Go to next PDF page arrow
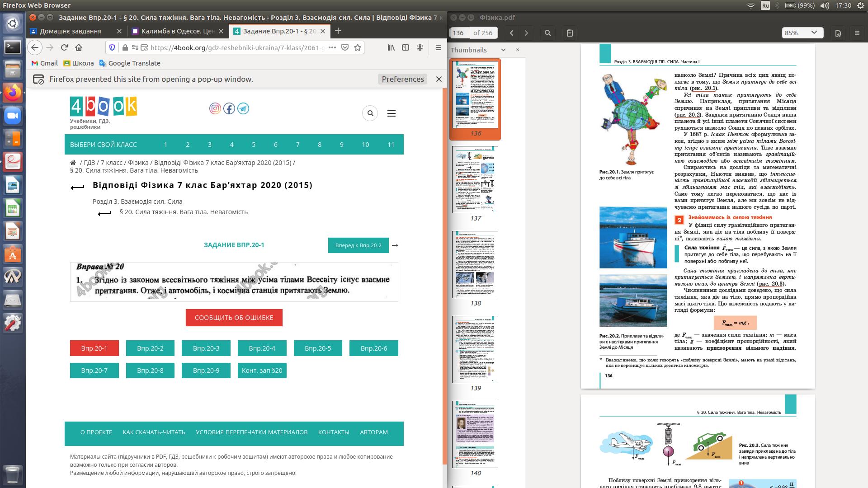 click(526, 33)
